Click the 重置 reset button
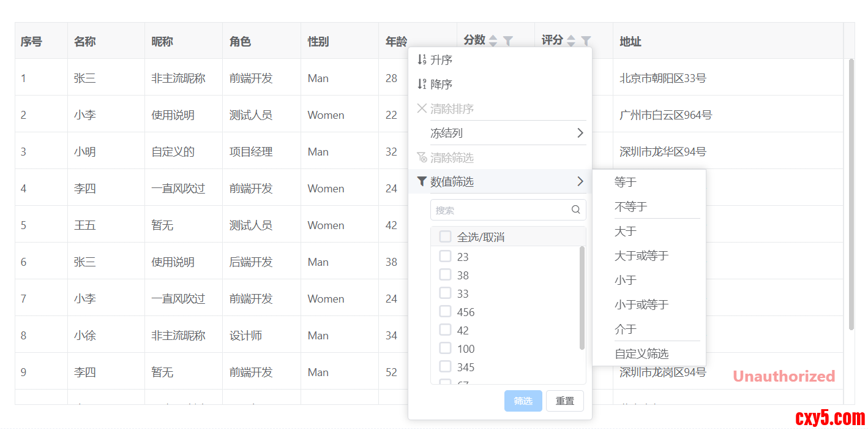Viewport: 868px width, 430px height. coord(564,401)
